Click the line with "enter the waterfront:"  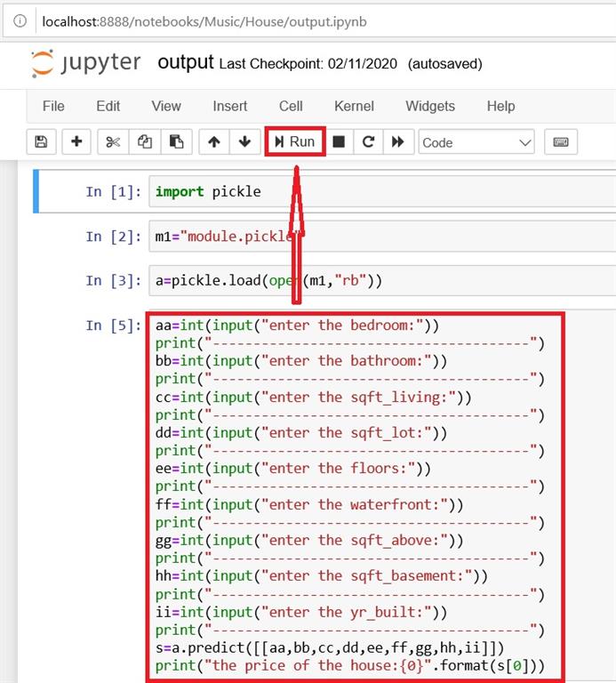309,504
